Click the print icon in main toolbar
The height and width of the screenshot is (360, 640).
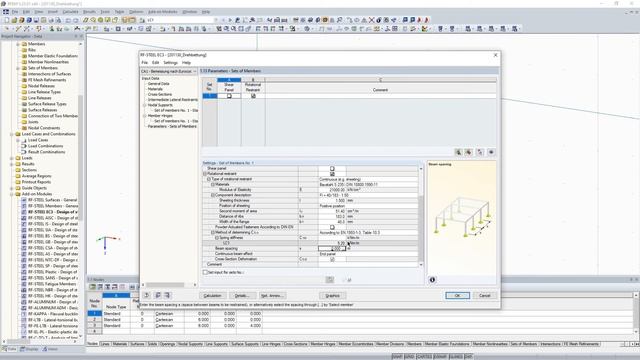[x=51, y=20]
